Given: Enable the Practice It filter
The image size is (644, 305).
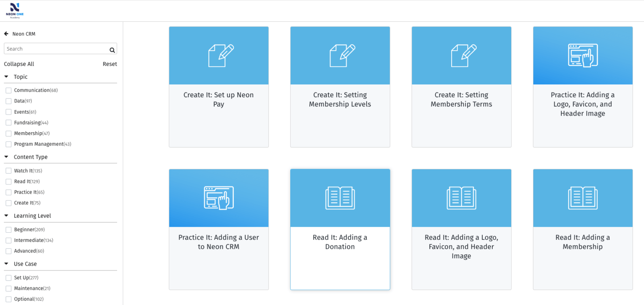Looking at the screenshot, I should [8, 192].
